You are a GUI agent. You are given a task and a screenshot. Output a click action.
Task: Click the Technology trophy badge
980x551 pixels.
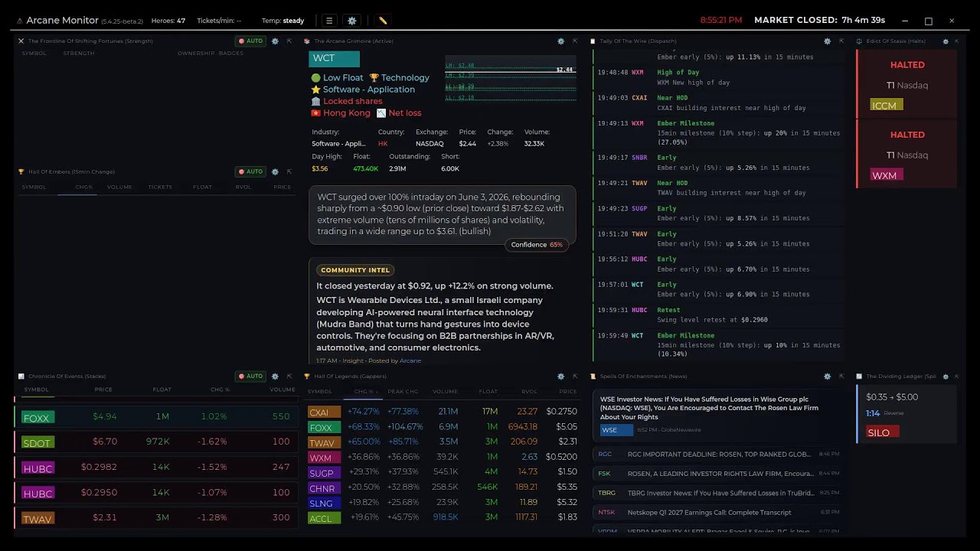399,77
